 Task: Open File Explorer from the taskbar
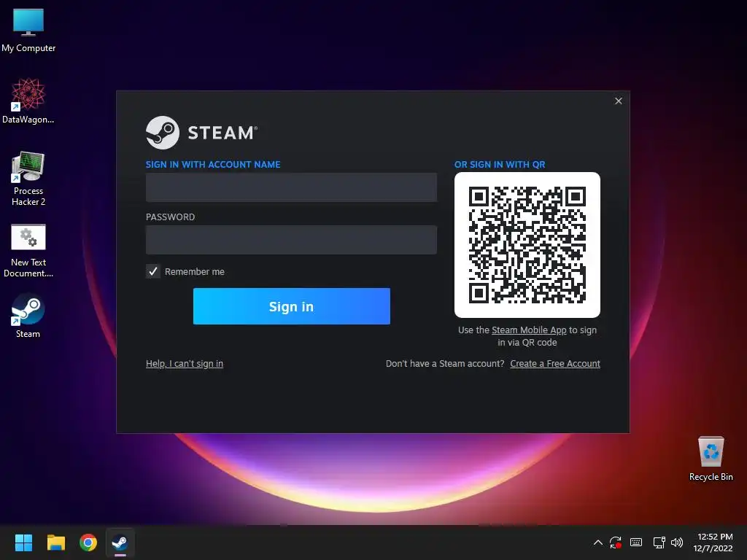click(55, 542)
